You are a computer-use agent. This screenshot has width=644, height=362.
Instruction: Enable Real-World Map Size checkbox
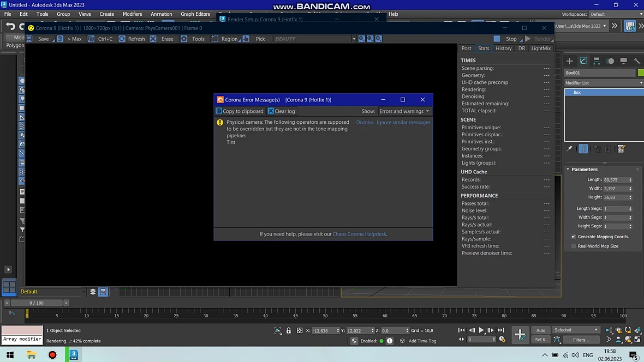tap(574, 246)
